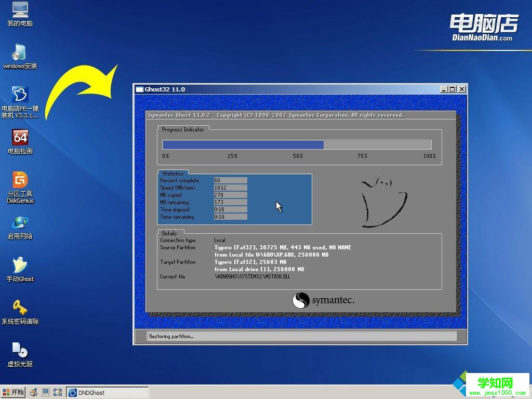Launch the windows安装 desktop icon

point(20,55)
